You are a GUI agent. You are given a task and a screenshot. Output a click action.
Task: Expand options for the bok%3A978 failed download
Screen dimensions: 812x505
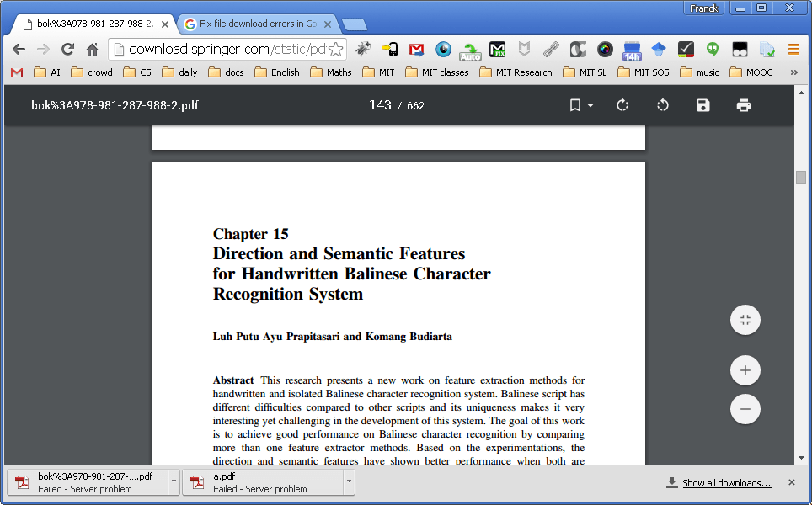174,481
